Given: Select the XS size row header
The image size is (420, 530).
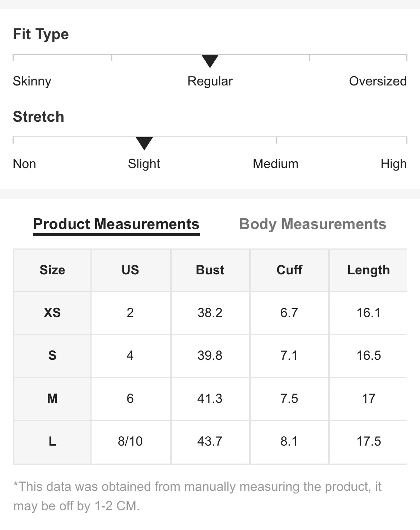Looking at the screenshot, I should (52, 313).
